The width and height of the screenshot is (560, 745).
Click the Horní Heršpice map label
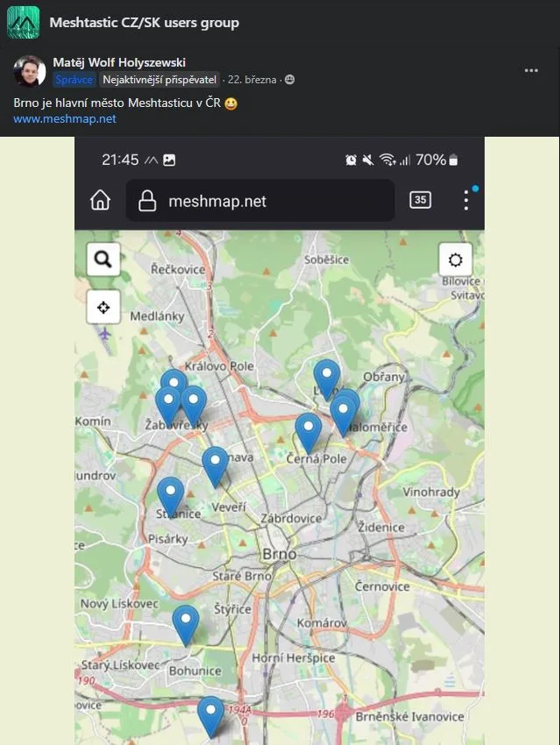click(293, 658)
